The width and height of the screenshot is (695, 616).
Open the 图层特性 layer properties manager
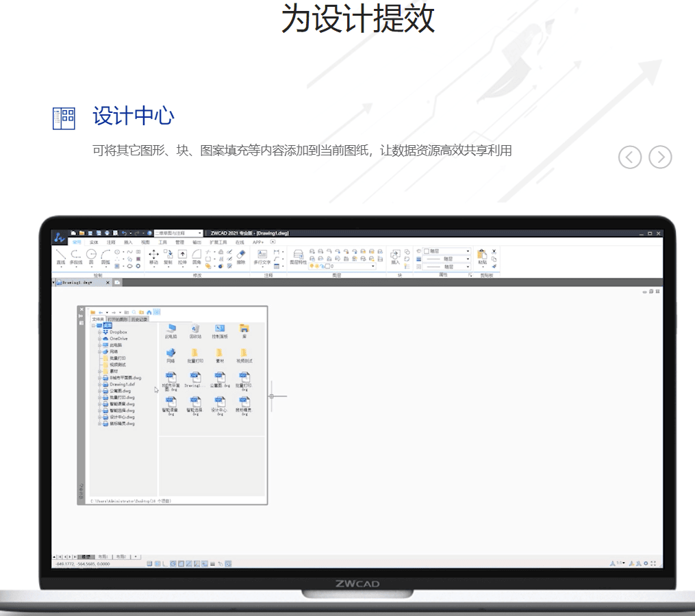[x=298, y=257]
